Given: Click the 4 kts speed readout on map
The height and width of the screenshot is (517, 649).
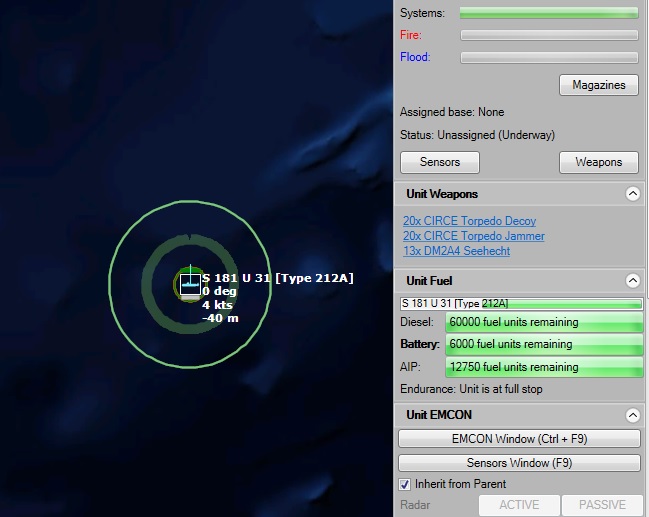Looking at the screenshot, I should [217, 305].
